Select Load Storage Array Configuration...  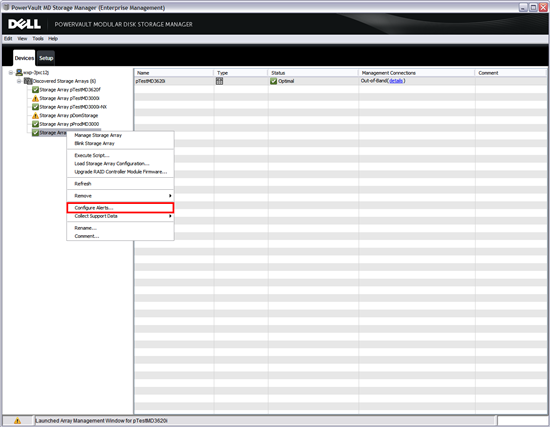click(120, 164)
